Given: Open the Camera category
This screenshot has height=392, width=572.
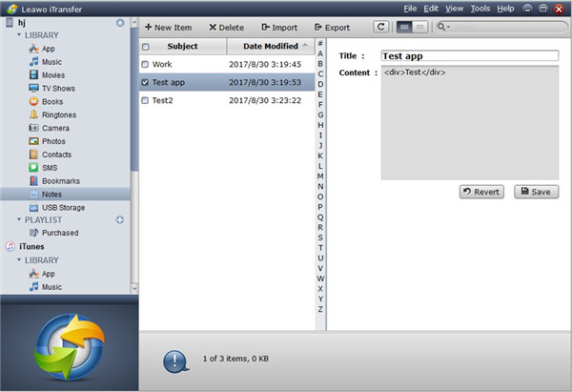Looking at the screenshot, I should click(x=55, y=128).
